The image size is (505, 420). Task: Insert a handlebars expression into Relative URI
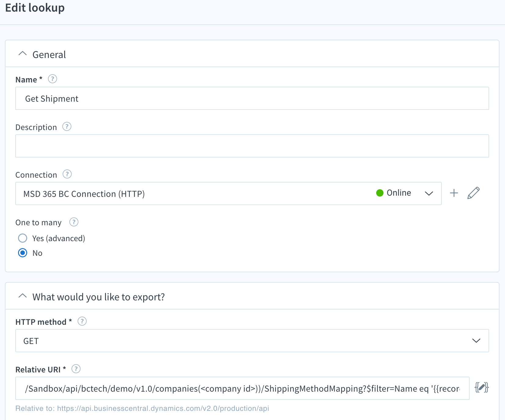click(x=481, y=388)
